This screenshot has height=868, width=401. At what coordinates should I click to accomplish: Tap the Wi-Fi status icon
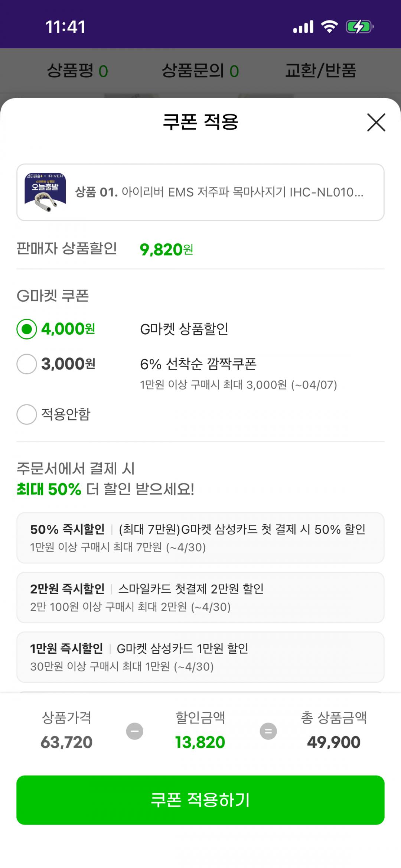[329, 27]
